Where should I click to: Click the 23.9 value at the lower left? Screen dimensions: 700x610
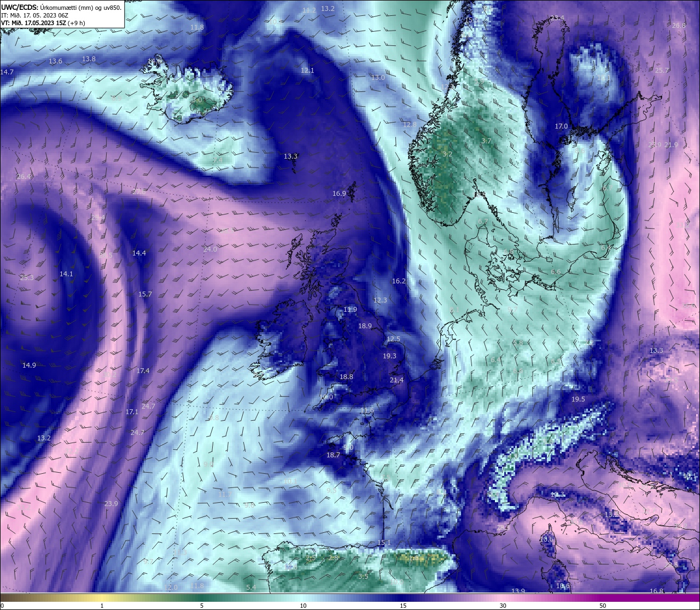click(111, 504)
